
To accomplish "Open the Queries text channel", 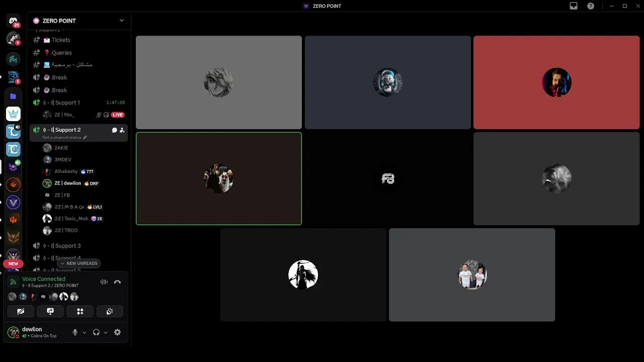I will (x=78, y=52).
